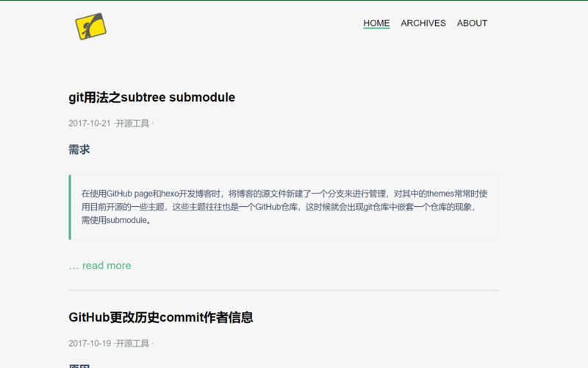The image size is (588, 368).
Task: Click the first line of the quoted text
Action: coord(284,194)
